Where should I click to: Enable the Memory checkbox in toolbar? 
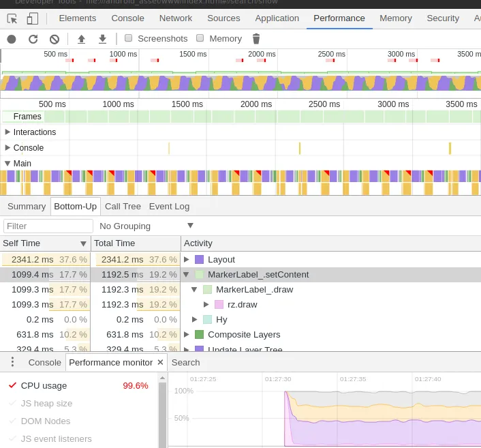tap(200, 39)
